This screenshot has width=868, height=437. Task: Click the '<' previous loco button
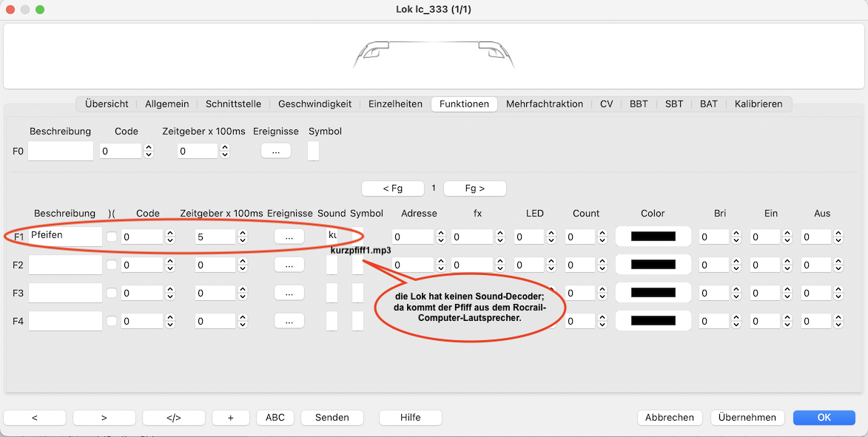35,418
